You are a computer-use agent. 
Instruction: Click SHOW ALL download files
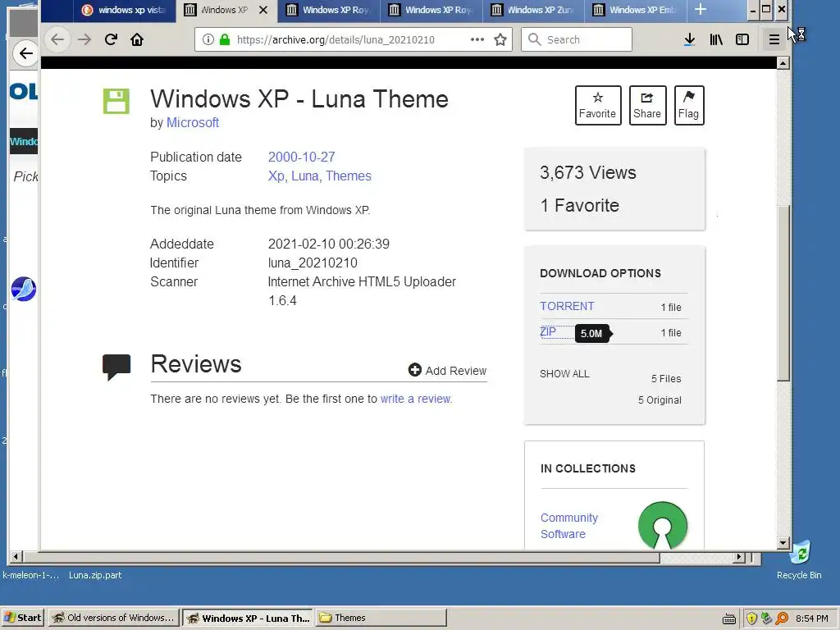point(564,374)
